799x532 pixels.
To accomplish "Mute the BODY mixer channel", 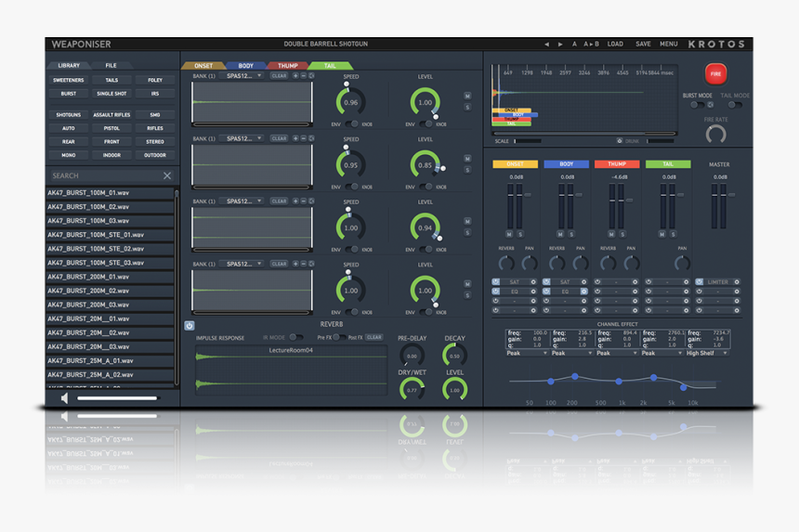I will coord(560,234).
